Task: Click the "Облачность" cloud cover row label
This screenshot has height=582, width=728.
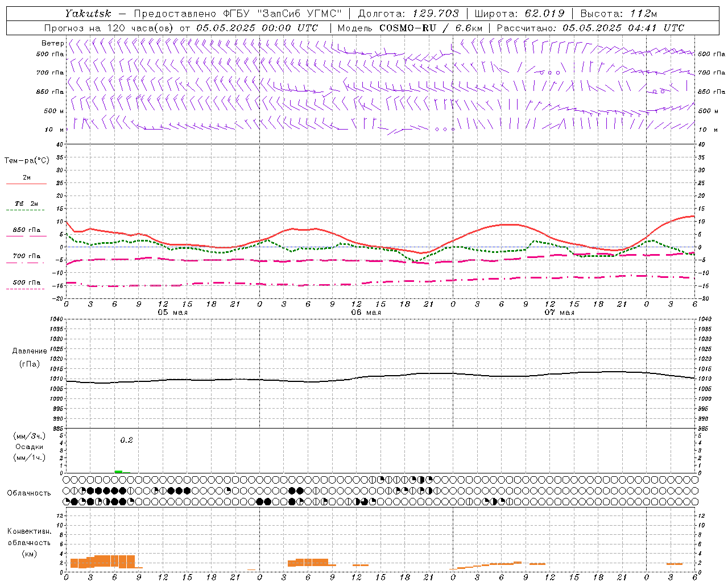Action: click(29, 493)
